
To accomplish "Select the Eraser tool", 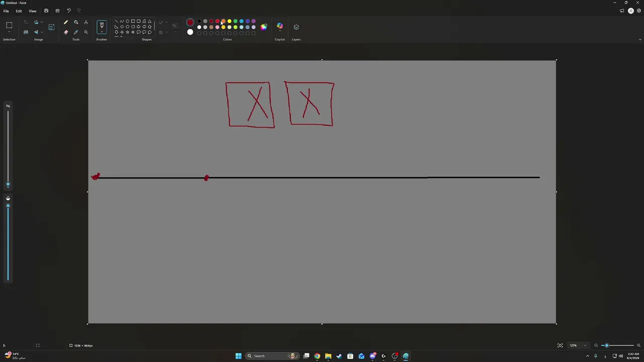I will (x=66, y=32).
